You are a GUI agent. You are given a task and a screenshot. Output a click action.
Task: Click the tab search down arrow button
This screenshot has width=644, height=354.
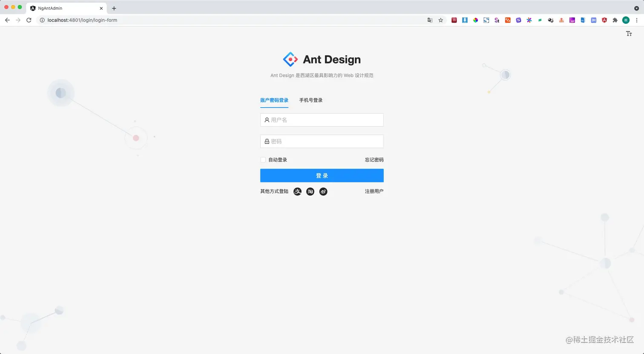coord(636,8)
